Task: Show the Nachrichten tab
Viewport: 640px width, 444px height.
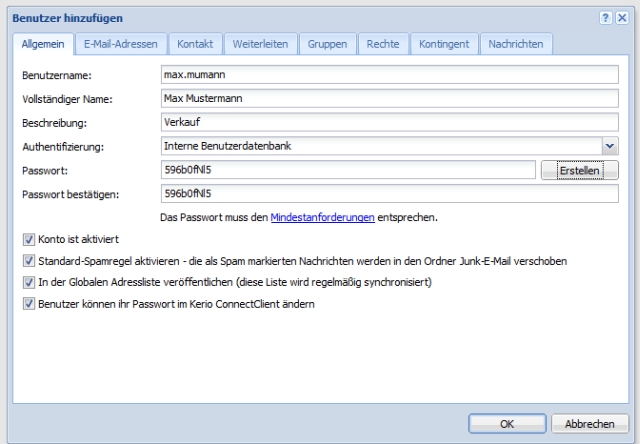Action: tap(516, 44)
